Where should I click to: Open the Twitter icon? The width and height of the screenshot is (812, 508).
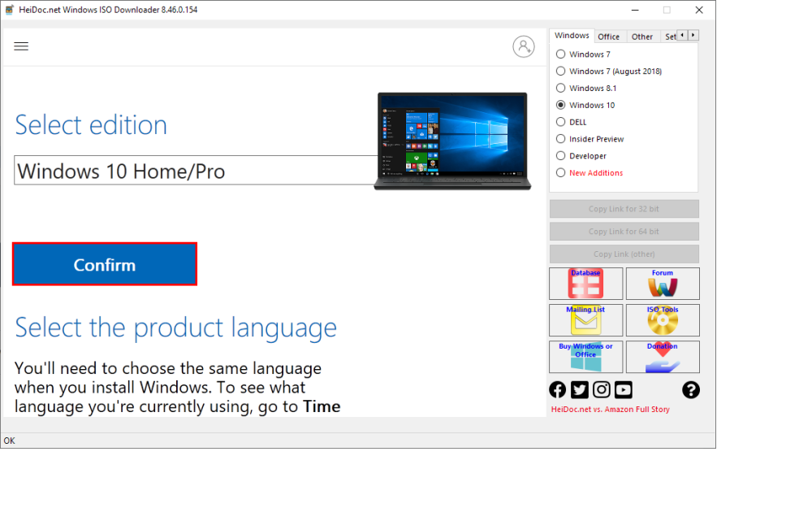[x=580, y=390]
